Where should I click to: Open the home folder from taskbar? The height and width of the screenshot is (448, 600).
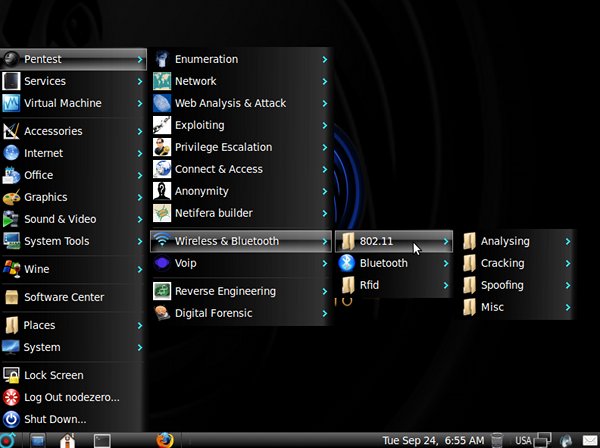(x=68, y=440)
